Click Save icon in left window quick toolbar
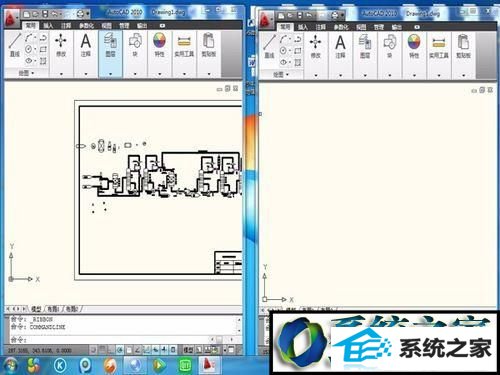Screen dimensions: 500x375 click(x=45, y=14)
